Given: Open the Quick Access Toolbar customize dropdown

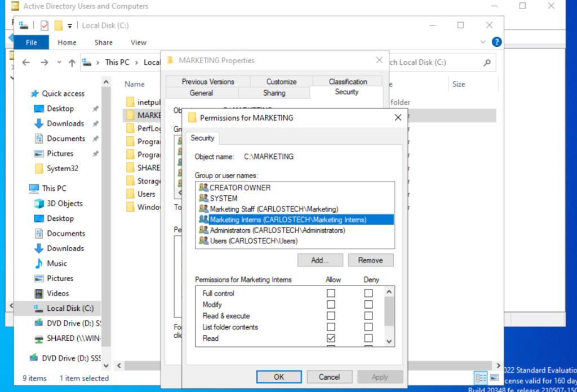Looking at the screenshot, I should click(x=70, y=25).
